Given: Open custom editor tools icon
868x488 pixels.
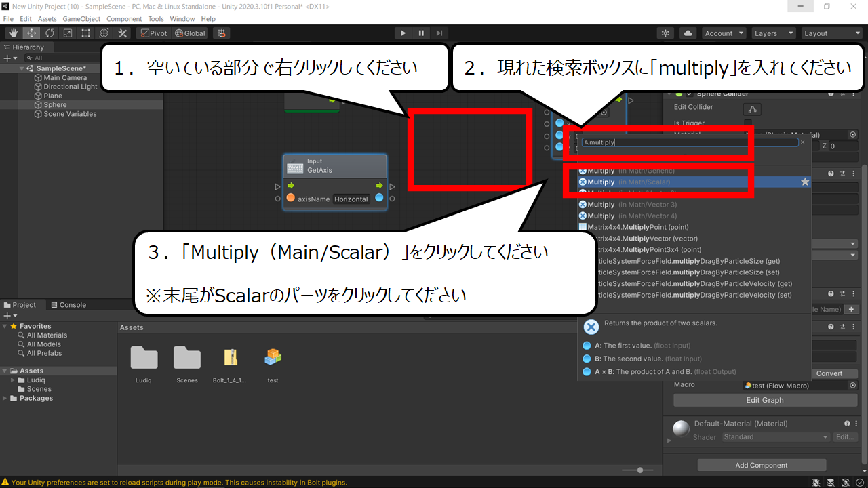Looking at the screenshot, I should [x=123, y=33].
